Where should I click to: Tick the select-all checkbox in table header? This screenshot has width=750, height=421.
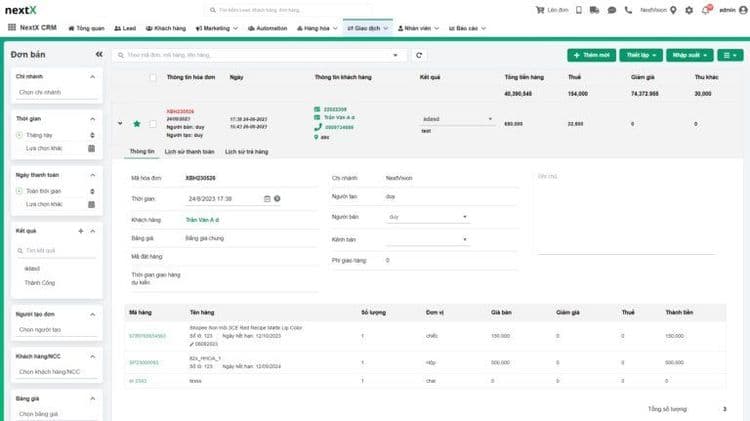click(152, 77)
